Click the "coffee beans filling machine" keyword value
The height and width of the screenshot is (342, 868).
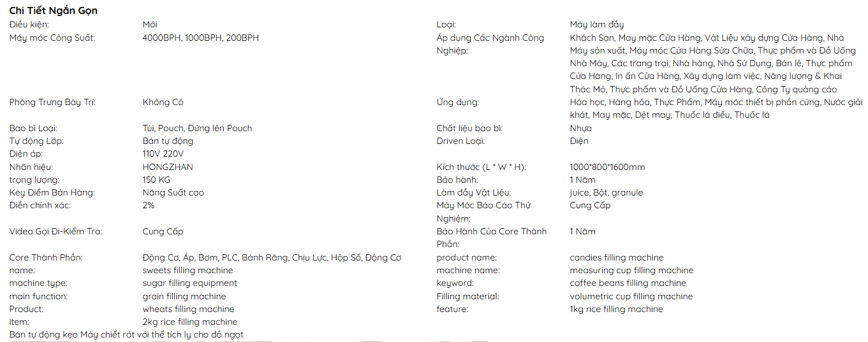pyautogui.click(x=628, y=283)
